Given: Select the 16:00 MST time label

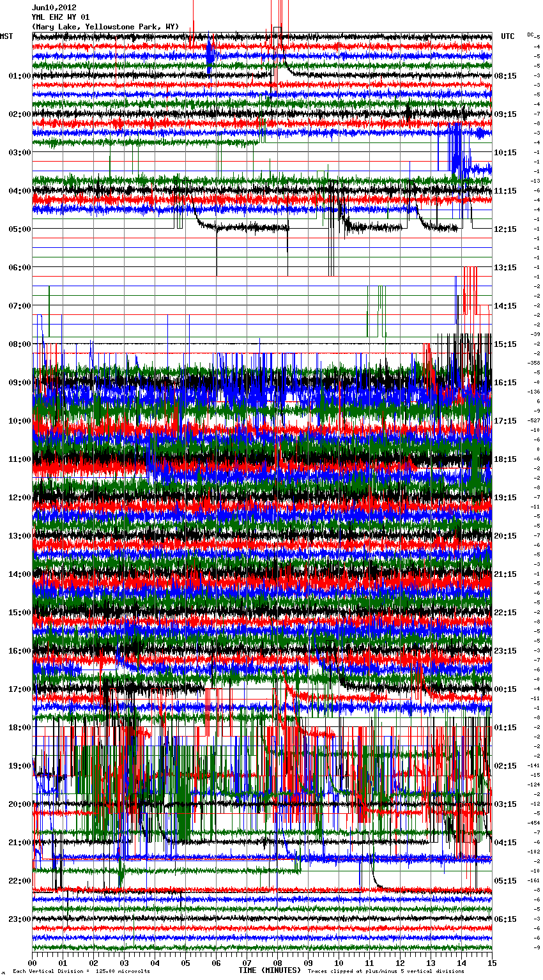Looking at the screenshot, I should pyautogui.click(x=20, y=651).
